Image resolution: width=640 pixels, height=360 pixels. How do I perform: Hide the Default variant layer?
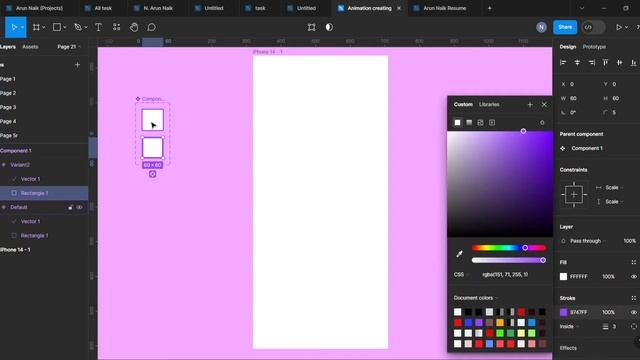pyautogui.click(x=79, y=207)
